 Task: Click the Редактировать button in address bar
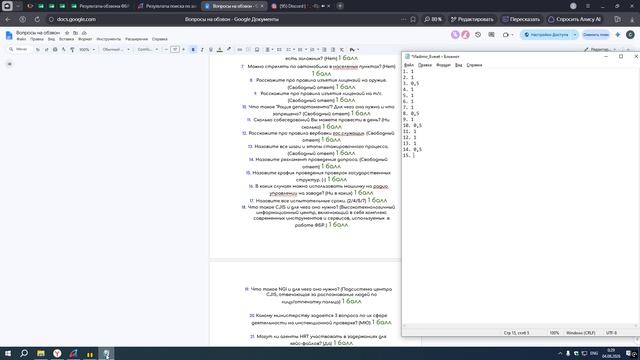(472, 19)
